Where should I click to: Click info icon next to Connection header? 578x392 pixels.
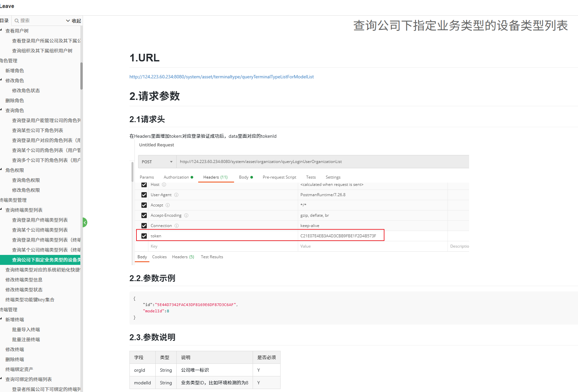[x=177, y=226]
